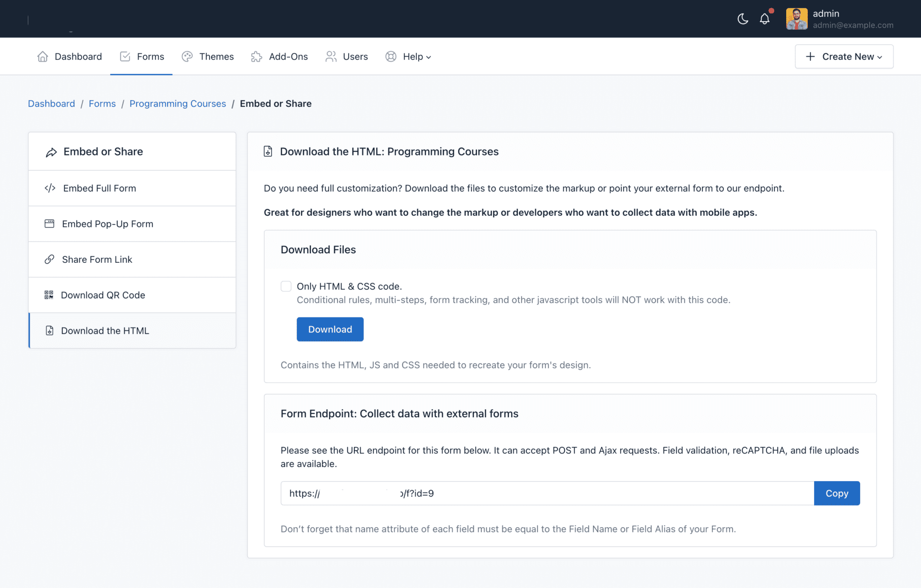Toggle dark mode moon icon
This screenshot has height=588, width=921.
click(743, 19)
